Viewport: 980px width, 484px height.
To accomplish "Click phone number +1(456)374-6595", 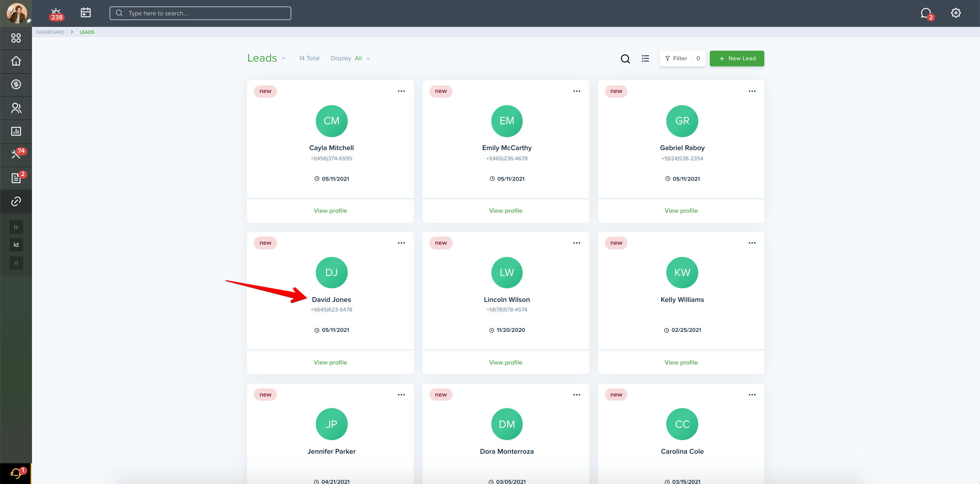I will (x=331, y=159).
